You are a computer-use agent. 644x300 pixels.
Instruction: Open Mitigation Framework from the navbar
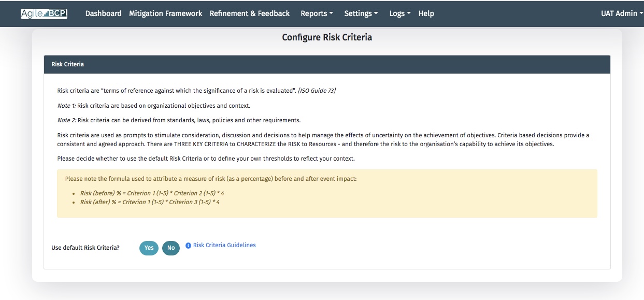pyautogui.click(x=165, y=13)
